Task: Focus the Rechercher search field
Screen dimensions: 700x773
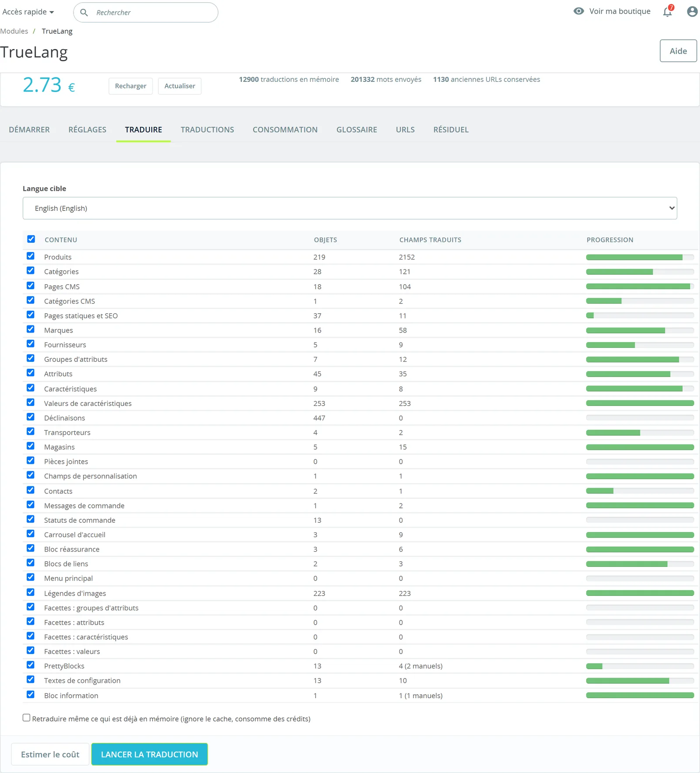Action: [146, 12]
